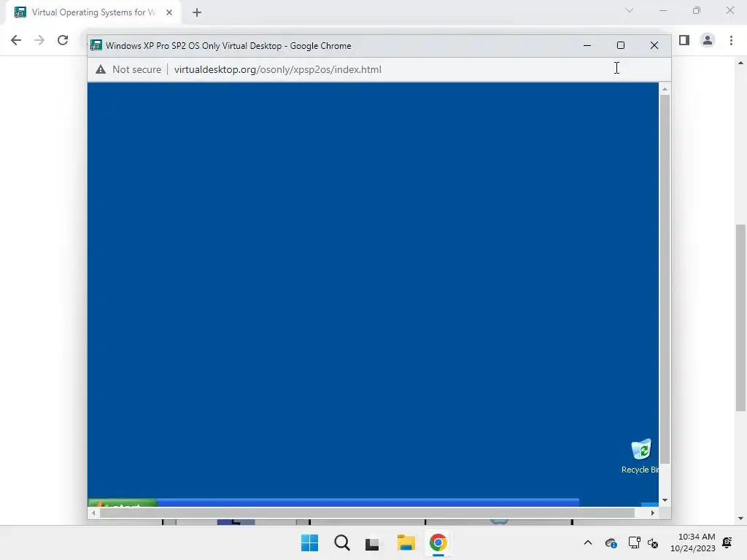Open File Explorer from taskbar

[406, 542]
